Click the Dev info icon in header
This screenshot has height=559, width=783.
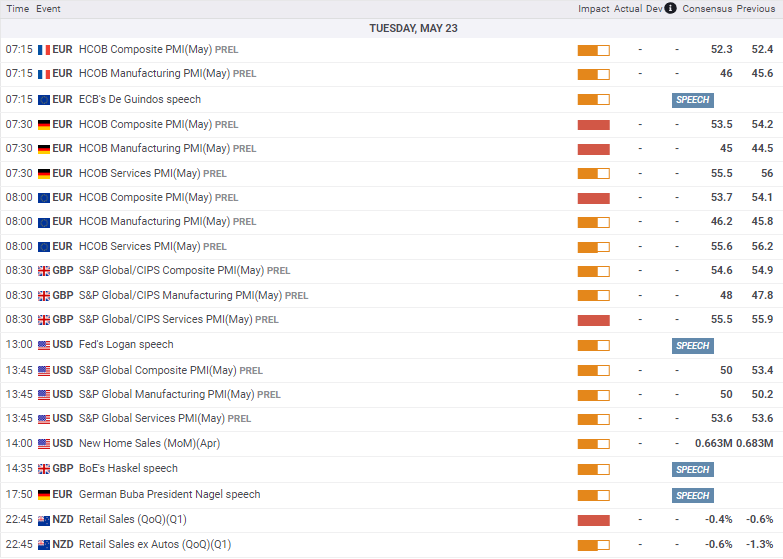(x=671, y=8)
